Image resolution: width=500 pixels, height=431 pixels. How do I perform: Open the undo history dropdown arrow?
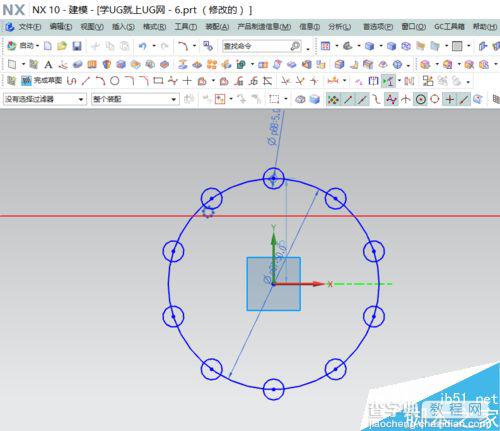154,46
